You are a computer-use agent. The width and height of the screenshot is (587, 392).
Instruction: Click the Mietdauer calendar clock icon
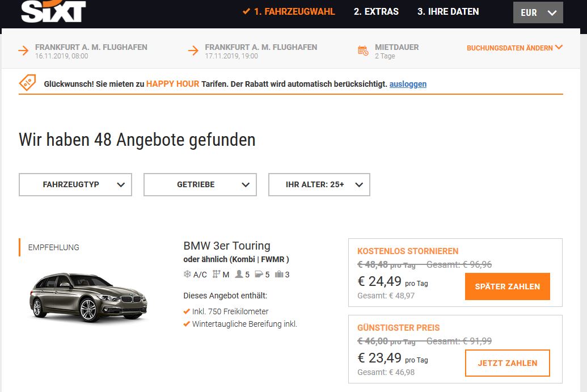(x=362, y=50)
